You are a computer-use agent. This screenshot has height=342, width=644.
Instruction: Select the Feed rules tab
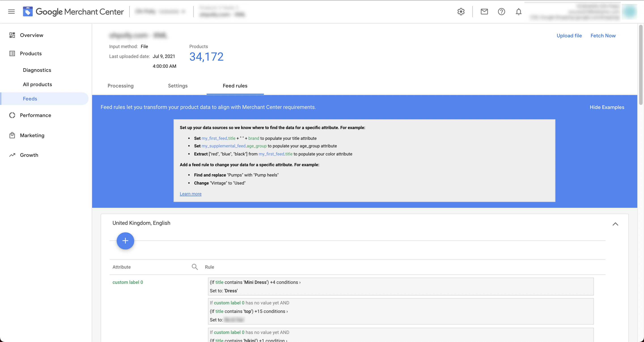point(235,86)
